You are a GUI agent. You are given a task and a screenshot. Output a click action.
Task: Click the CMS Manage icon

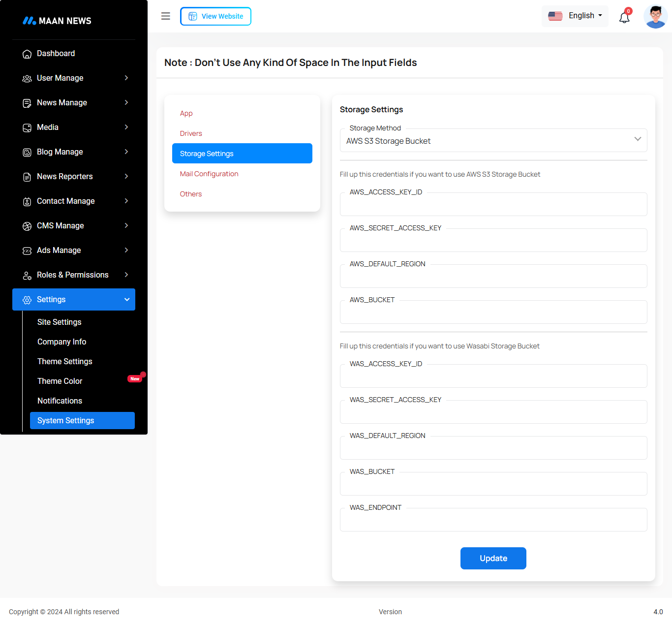(x=27, y=226)
